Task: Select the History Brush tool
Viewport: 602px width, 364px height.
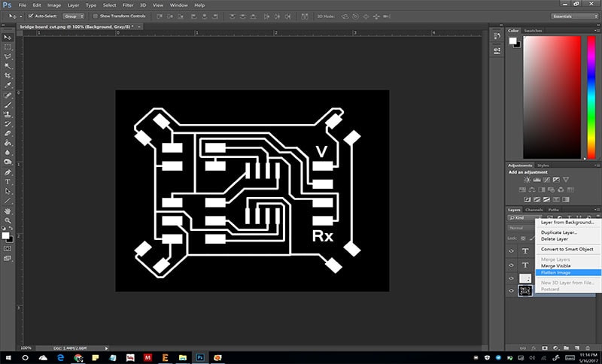Action: (8, 124)
